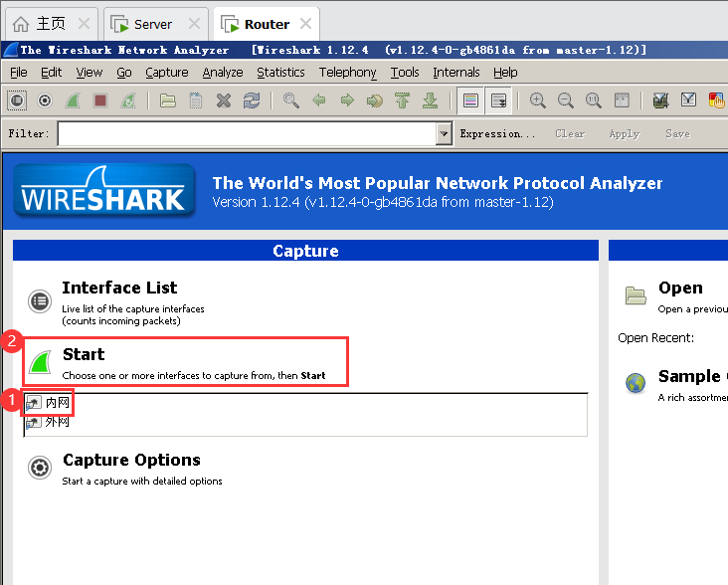Open the Statistics menu
The image size is (728, 585).
[280, 73]
